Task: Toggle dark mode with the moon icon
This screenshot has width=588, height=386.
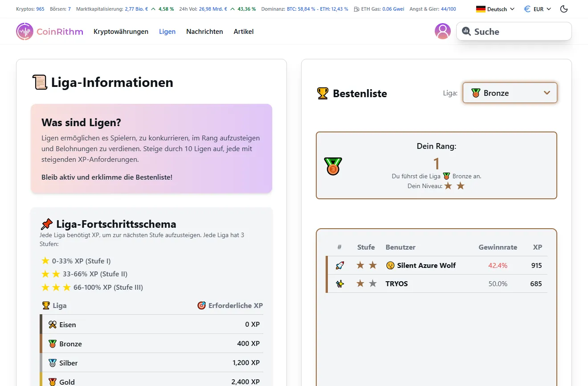Action: pyautogui.click(x=563, y=8)
